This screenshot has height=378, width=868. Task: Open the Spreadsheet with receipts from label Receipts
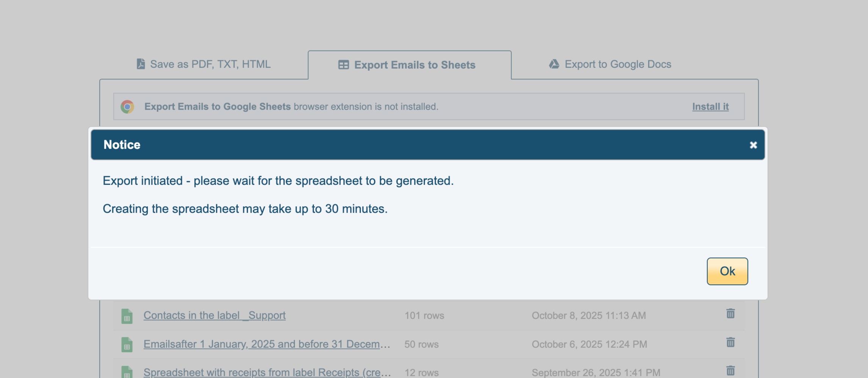click(266, 372)
